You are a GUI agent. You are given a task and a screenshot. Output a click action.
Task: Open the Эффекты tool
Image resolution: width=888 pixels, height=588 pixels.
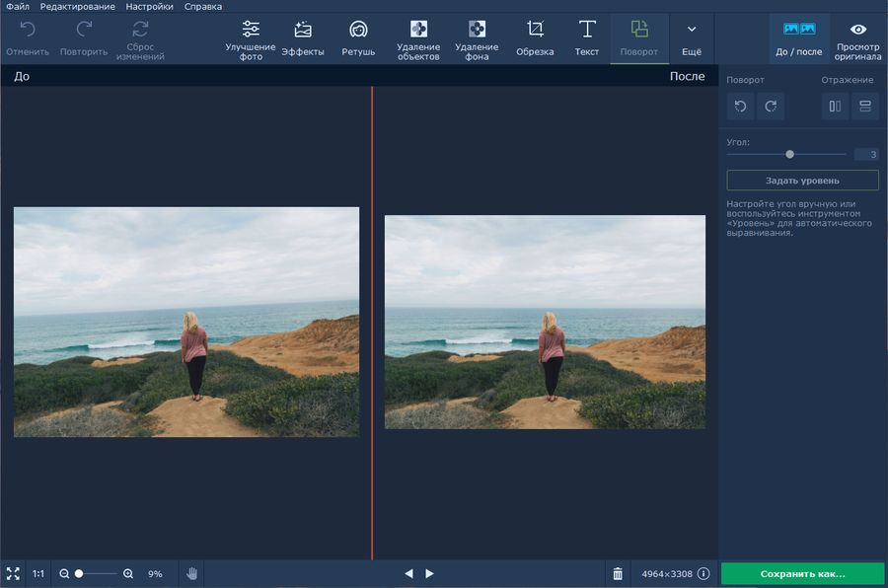[303, 39]
